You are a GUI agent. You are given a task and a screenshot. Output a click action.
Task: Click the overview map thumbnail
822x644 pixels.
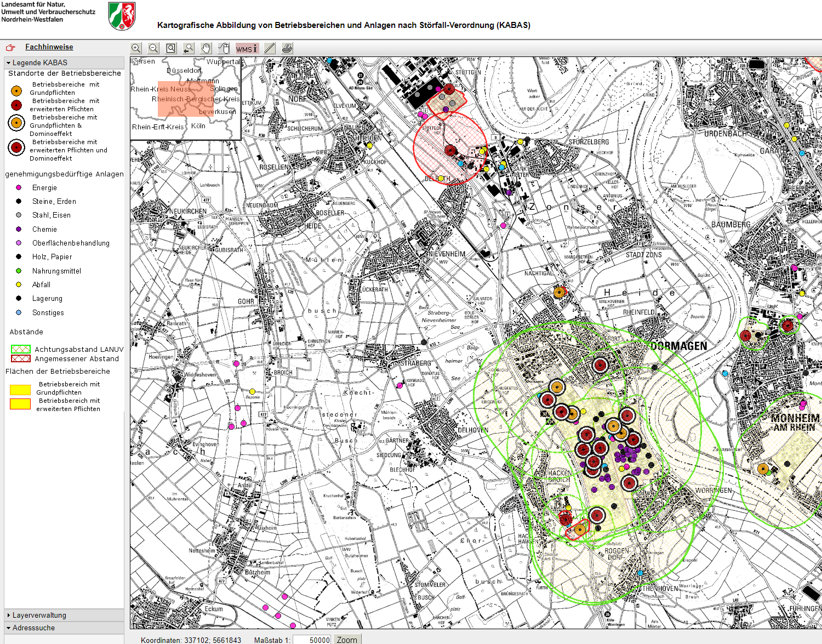[186, 99]
